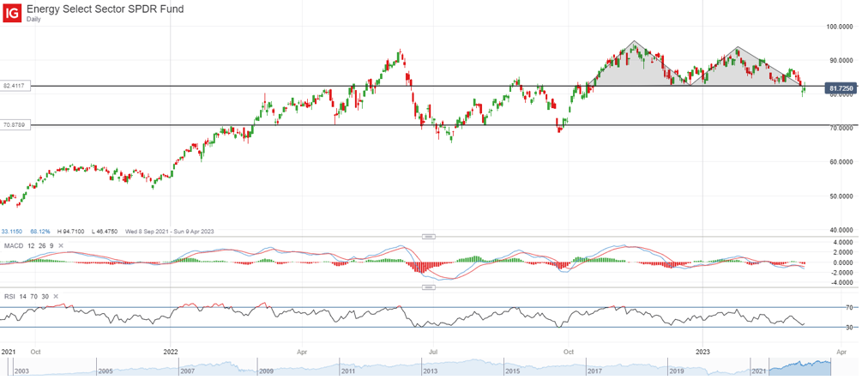Open MACD settings via the MACD label
The image size is (868, 380).
(13, 245)
